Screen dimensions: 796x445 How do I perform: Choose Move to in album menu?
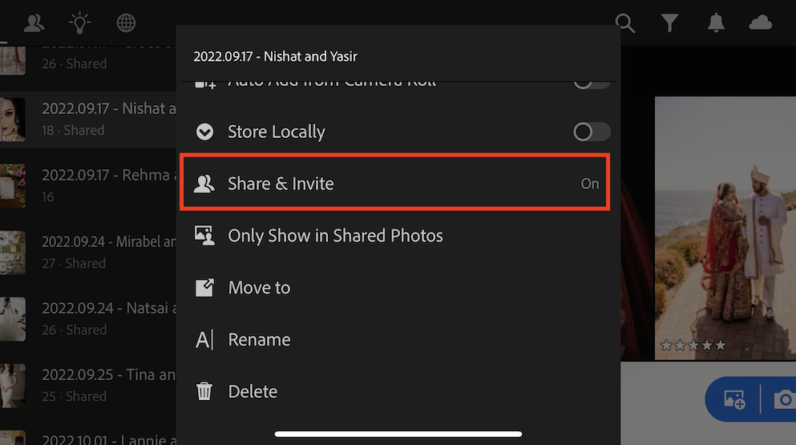point(259,288)
